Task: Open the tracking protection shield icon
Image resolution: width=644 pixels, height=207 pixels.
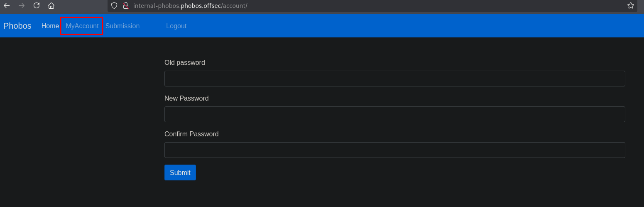Action: coord(114,6)
